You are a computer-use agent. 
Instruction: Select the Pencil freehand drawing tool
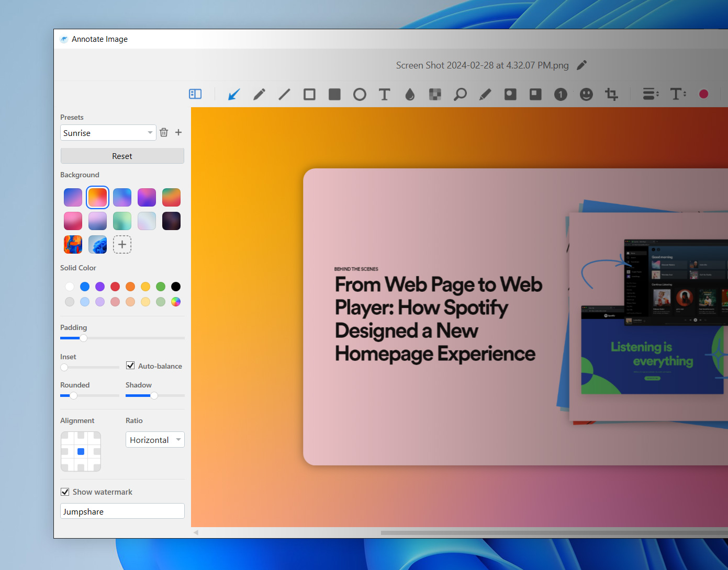pos(259,95)
